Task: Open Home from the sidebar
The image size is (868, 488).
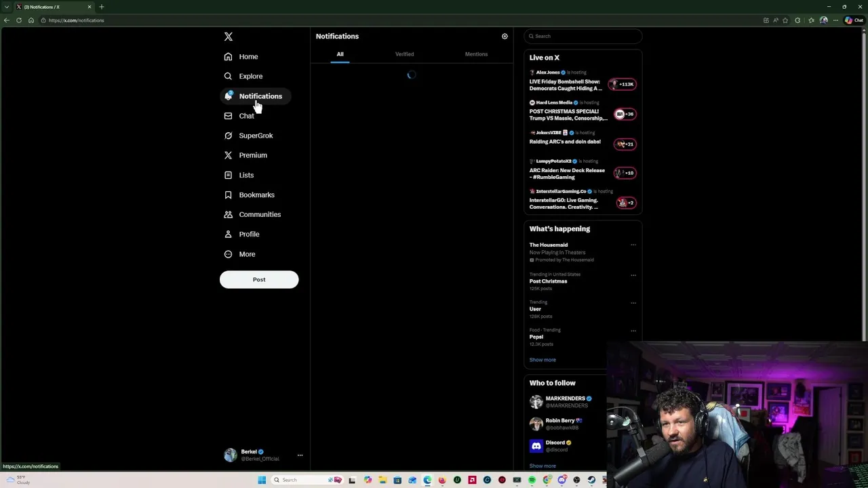Action: tap(241, 57)
